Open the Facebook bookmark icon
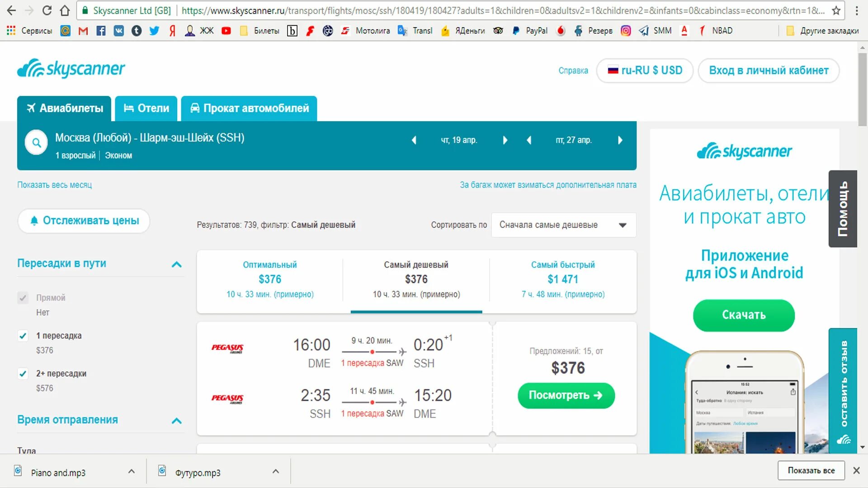The width and height of the screenshot is (868, 488). pos(101,31)
